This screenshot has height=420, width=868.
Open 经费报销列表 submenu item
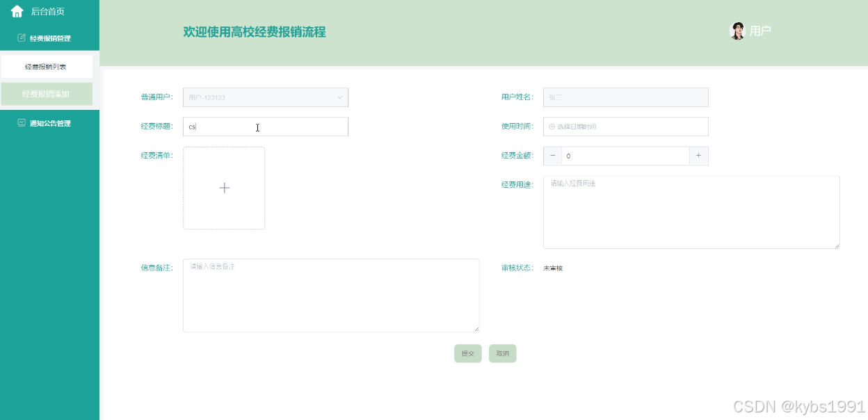pos(47,67)
